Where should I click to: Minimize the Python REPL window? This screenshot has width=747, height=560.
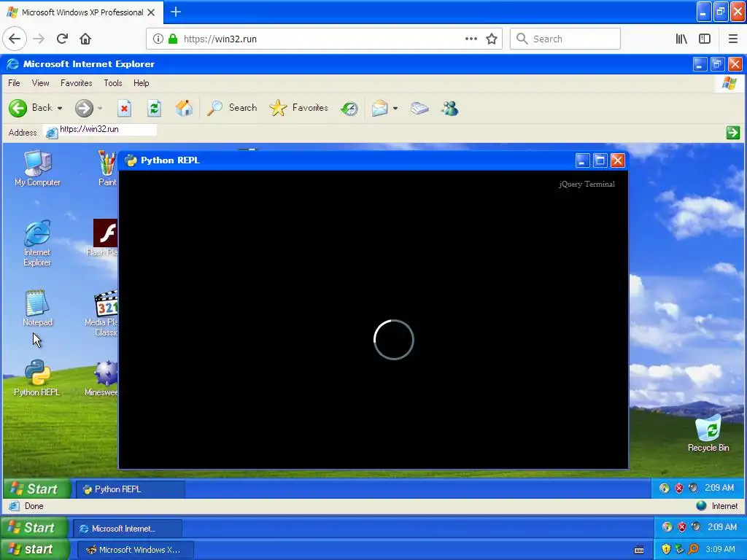582,160
